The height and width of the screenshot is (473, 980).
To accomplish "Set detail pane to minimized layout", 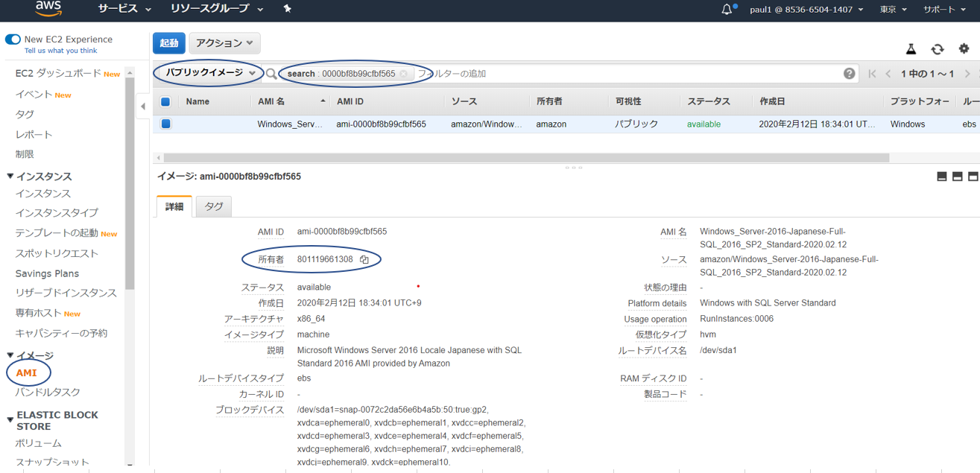I will pyautogui.click(x=942, y=177).
